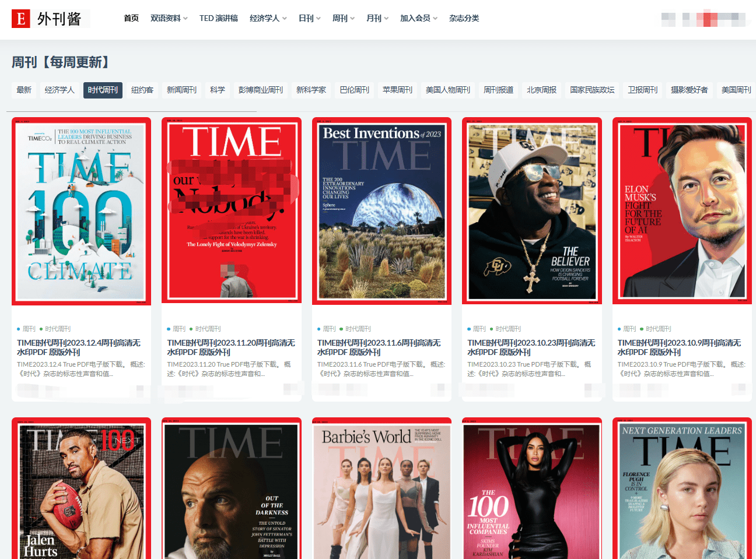Select the 巴伦周刊 category tab
Screen dimensions: 756x559
click(x=355, y=90)
